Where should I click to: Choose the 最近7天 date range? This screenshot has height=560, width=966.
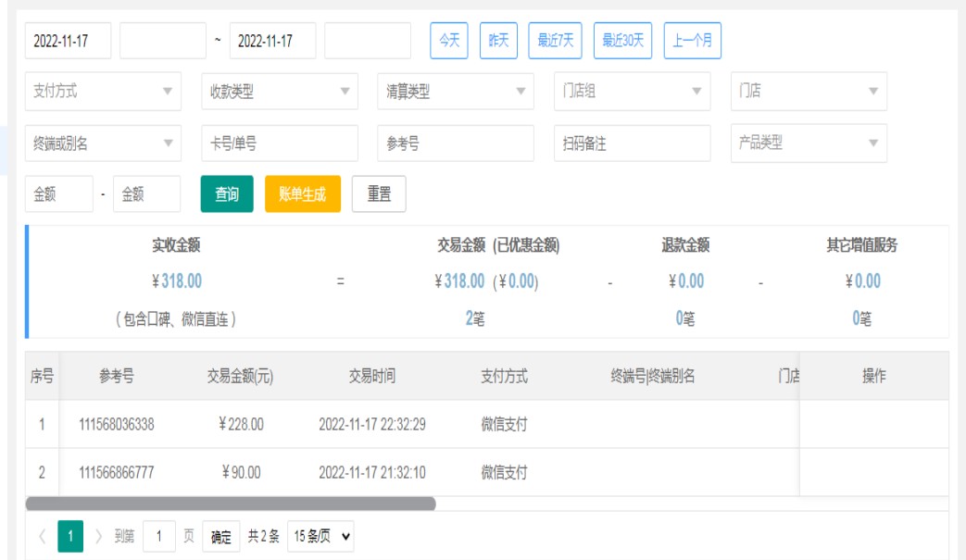[556, 41]
